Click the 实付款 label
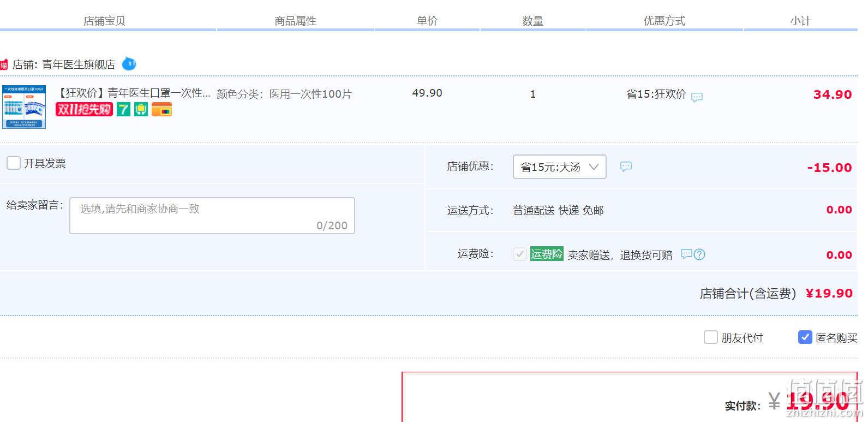868x422 pixels. click(x=743, y=406)
